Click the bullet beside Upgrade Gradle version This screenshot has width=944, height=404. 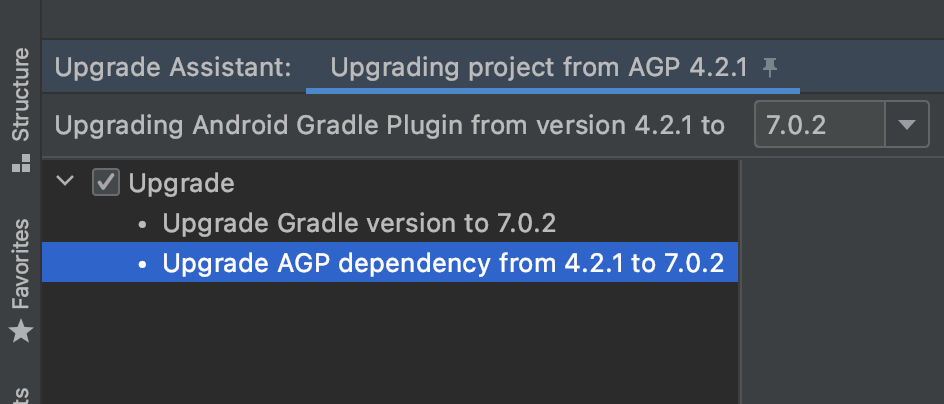point(144,225)
